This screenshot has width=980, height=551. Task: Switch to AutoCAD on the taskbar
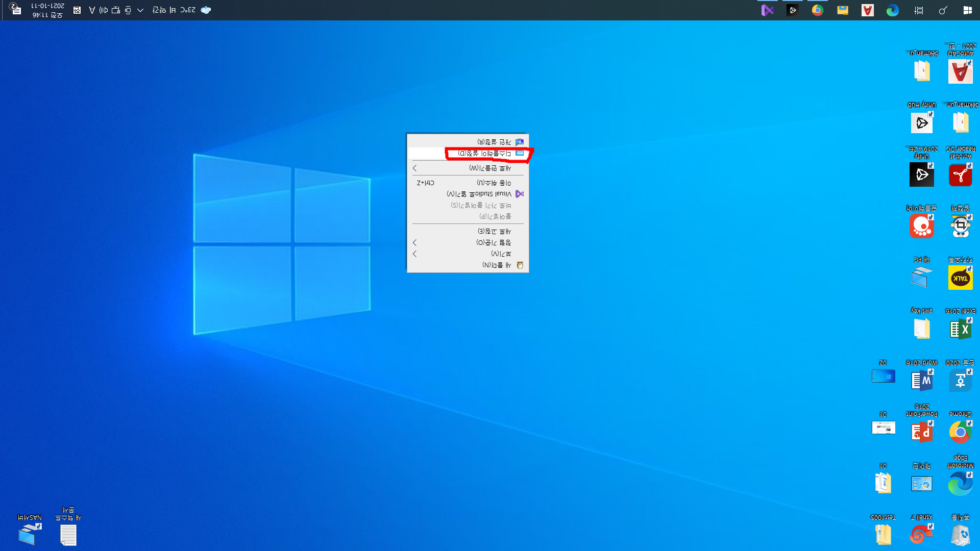click(868, 10)
